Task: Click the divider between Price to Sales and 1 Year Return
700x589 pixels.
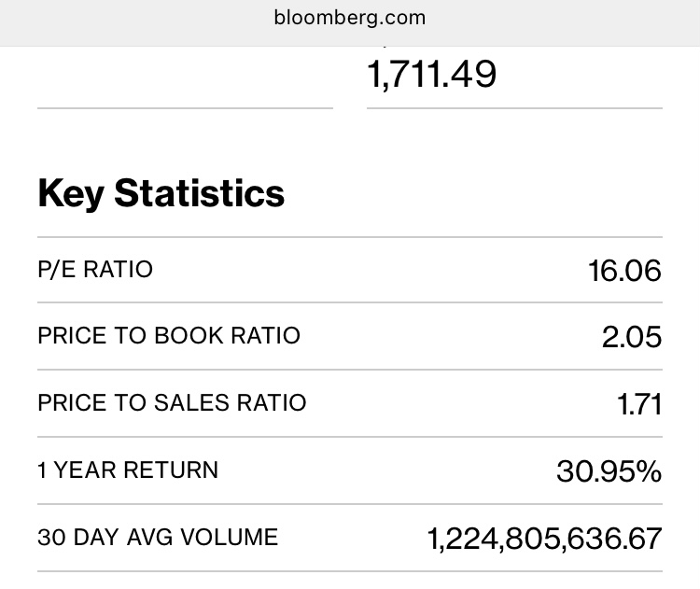Action: [350, 437]
